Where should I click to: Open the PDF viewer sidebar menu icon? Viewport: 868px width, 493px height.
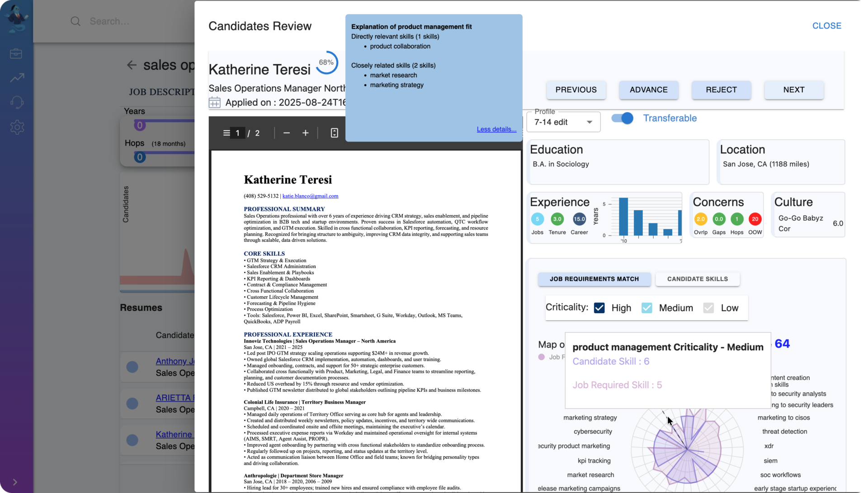226,133
